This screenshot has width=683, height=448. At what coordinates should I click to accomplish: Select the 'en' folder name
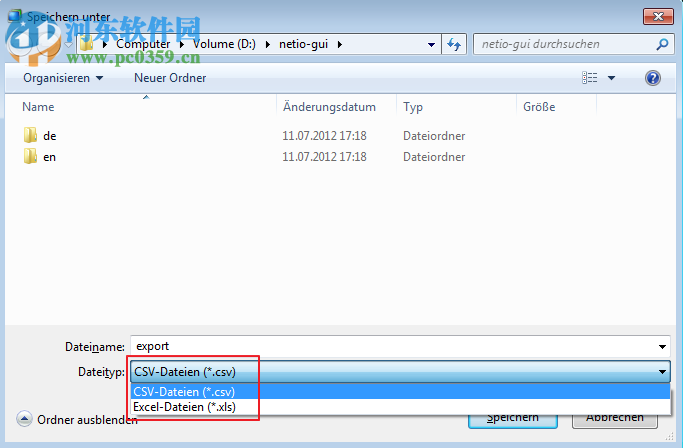[x=49, y=157]
